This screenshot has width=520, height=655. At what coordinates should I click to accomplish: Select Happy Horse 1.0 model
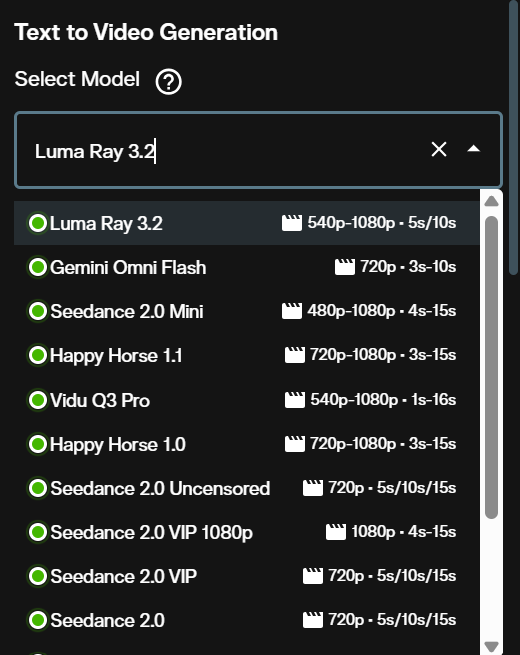tap(246, 444)
